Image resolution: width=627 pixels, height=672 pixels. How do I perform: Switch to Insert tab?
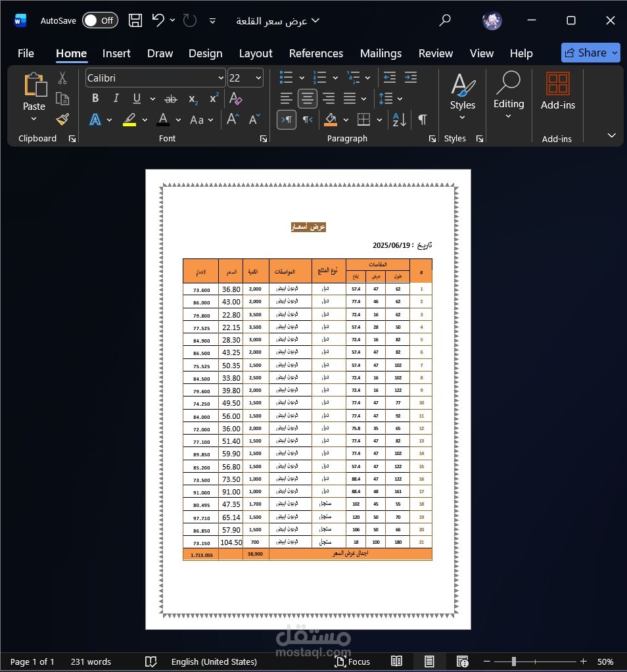(116, 53)
